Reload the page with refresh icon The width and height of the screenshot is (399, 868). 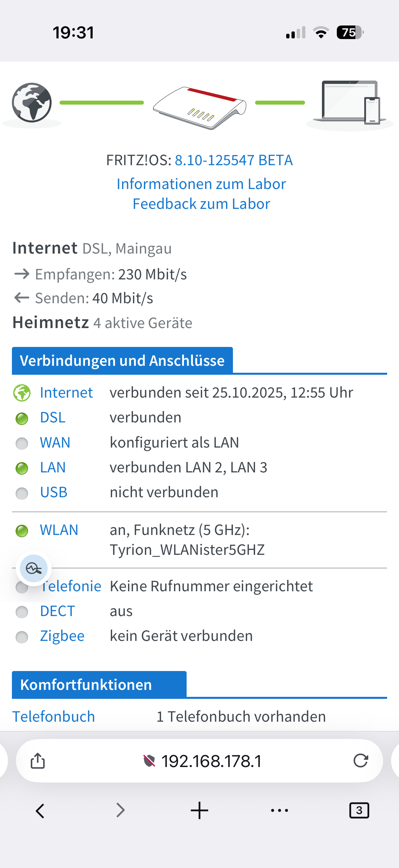[x=361, y=760]
